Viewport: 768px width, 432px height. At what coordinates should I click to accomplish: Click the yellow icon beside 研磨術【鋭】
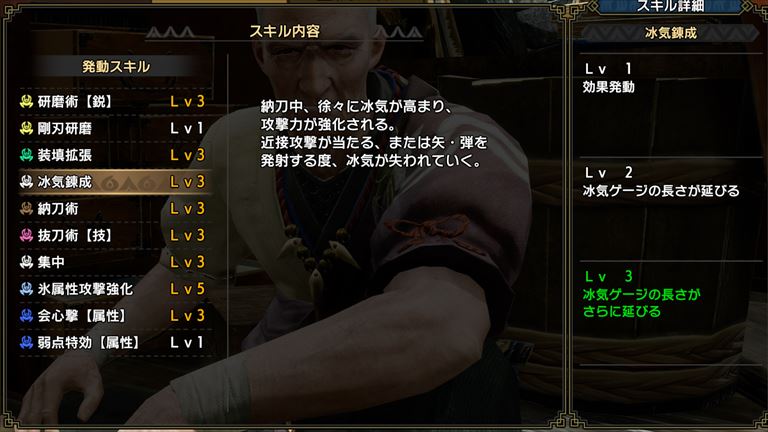click(x=26, y=101)
